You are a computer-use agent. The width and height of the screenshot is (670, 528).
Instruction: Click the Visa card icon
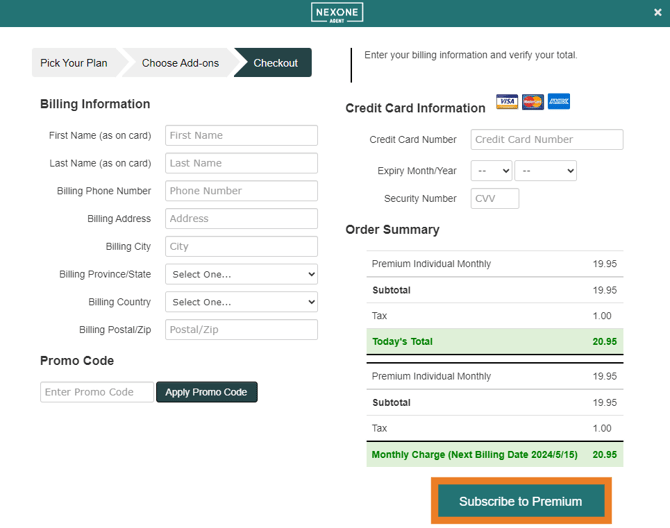[x=507, y=102]
